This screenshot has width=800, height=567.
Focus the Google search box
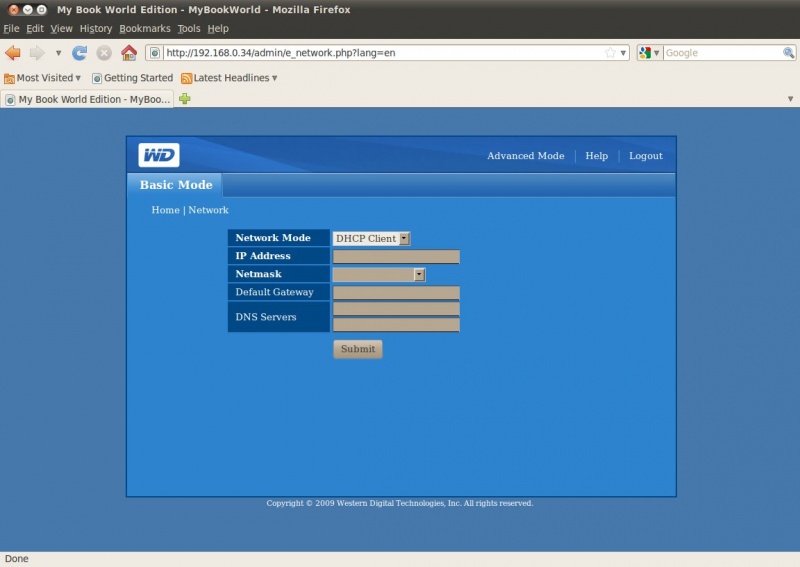pyautogui.click(x=723, y=53)
